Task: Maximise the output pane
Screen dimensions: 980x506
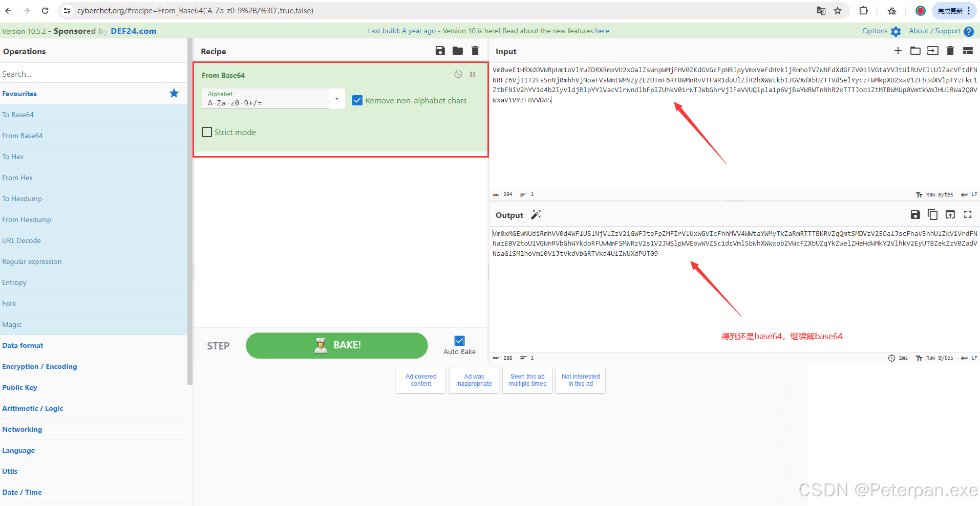Action: click(x=968, y=214)
